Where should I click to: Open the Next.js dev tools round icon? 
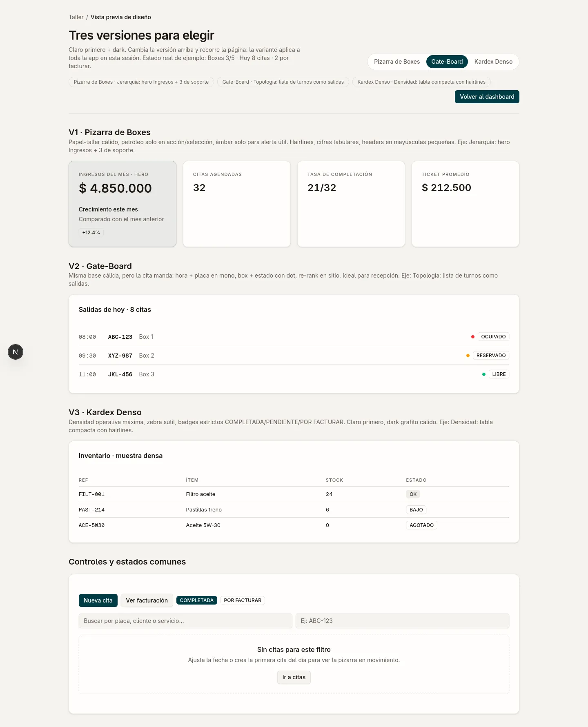16,352
